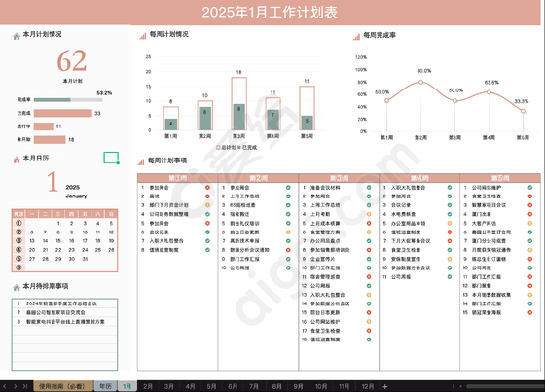
Task: Click week 5 公司网站维护 green status icon
Action: [x=530, y=188]
